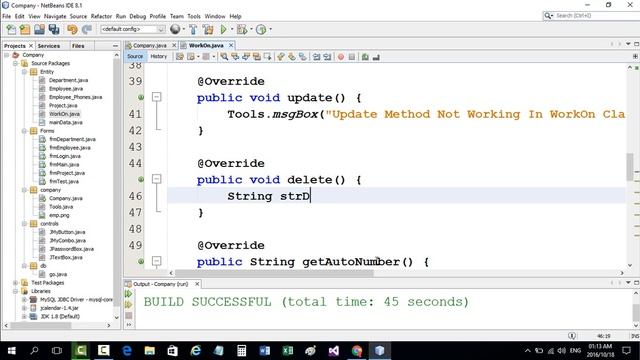The width and height of the screenshot is (640, 360).
Task: Click the override marker beside the delete method
Action: tap(141, 179)
